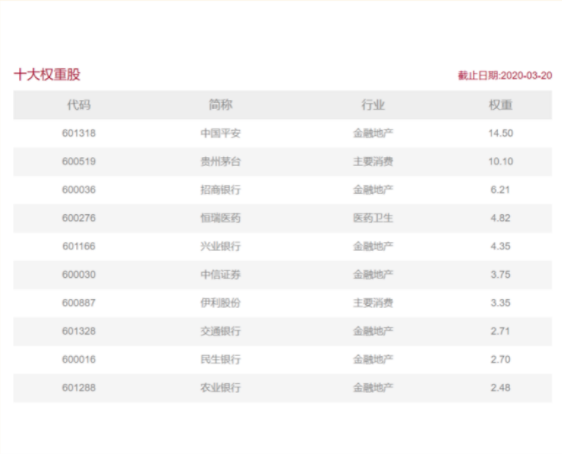
Task: Click weight value 3.75
Action: tap(500, 275)
